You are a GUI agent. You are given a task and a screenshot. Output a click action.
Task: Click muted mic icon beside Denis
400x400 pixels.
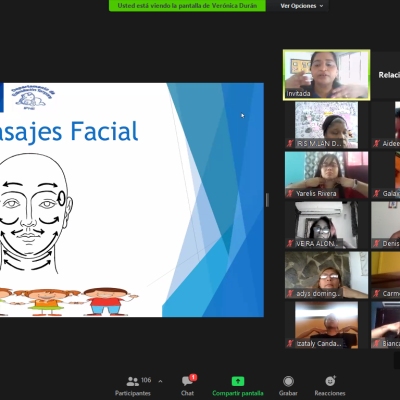pos(376,243)
